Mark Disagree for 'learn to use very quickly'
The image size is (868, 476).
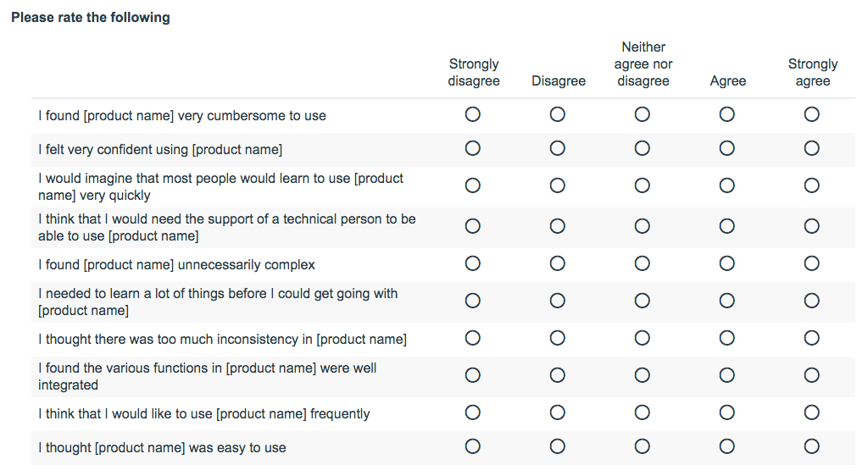coord(558,185)
